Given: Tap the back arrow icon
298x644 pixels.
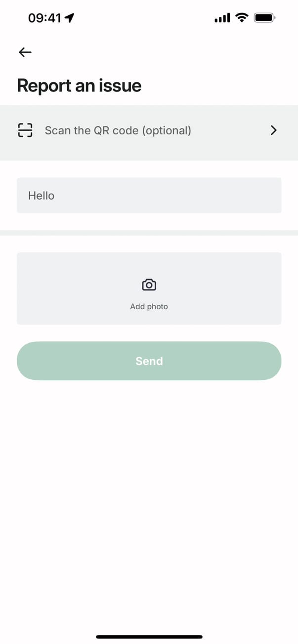Looking at the screenshot, I should [25, 52].
